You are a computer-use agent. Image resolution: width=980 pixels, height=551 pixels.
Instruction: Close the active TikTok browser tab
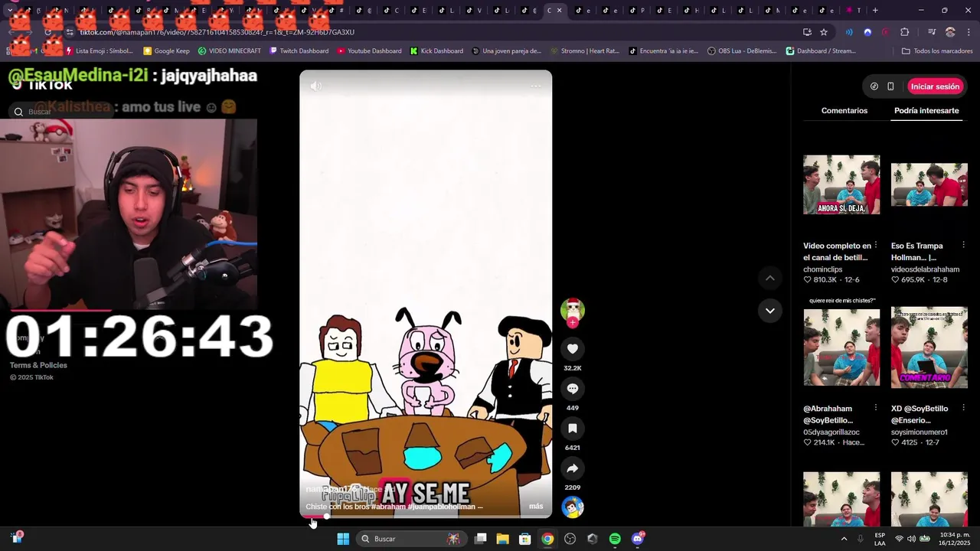pos(559,11)
